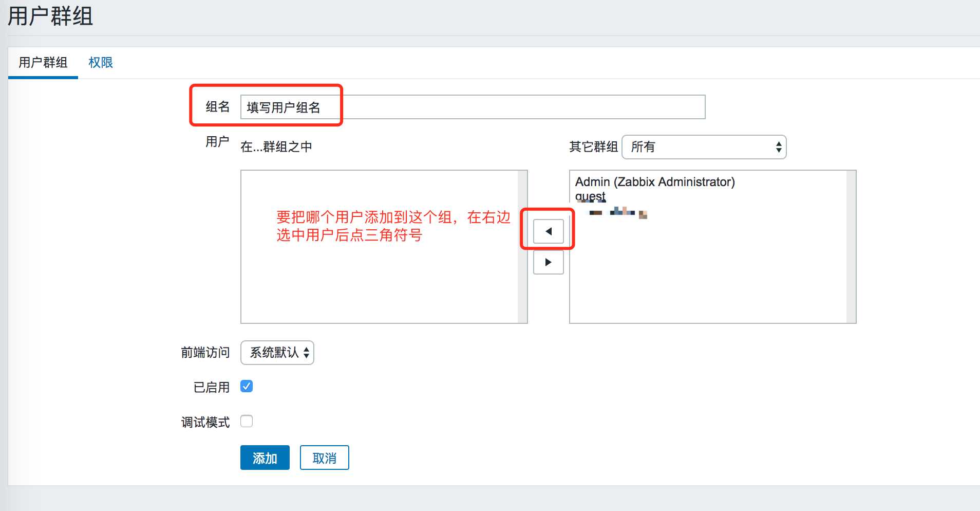Select the 用户群组 tab

click(43, 63)
